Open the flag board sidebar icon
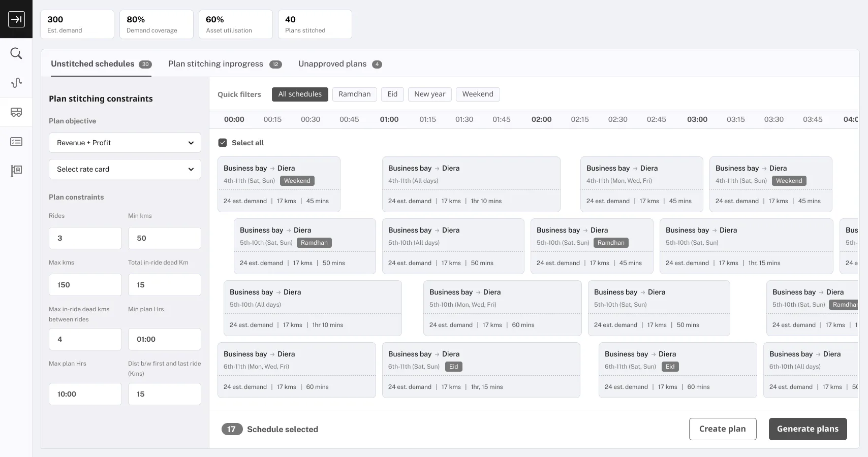Screen dimensions: 868x457 point(16,171)
